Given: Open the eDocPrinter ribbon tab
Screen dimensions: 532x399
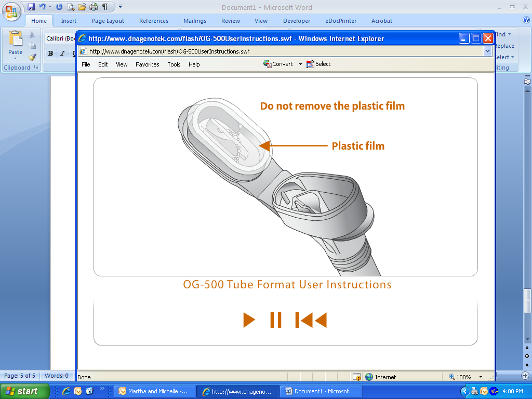Looking at the screenshot, I should (341, 21).
